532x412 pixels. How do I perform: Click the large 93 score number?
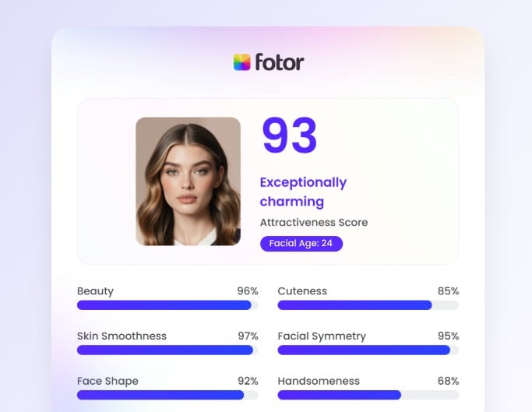pyautogui.click(x=289, y=136)
